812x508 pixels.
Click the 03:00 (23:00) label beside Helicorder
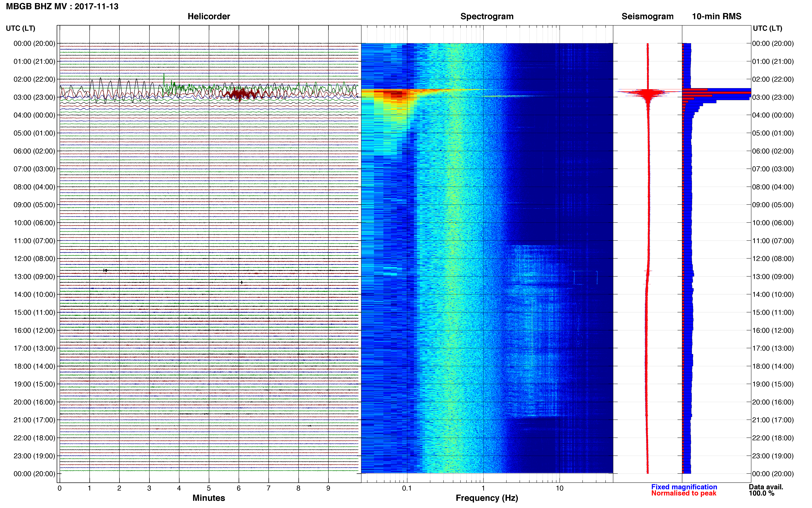click(x=34, y=97)
